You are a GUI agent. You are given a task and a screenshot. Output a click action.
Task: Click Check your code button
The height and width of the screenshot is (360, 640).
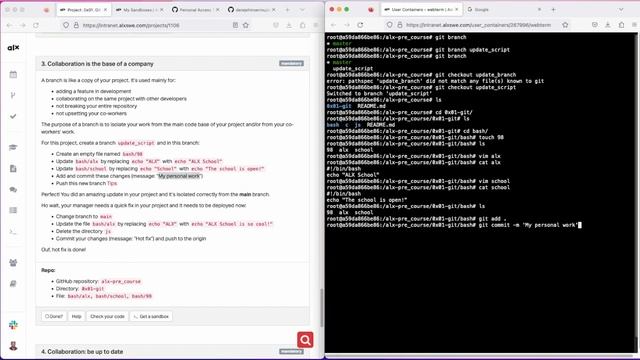pos(107,316)
